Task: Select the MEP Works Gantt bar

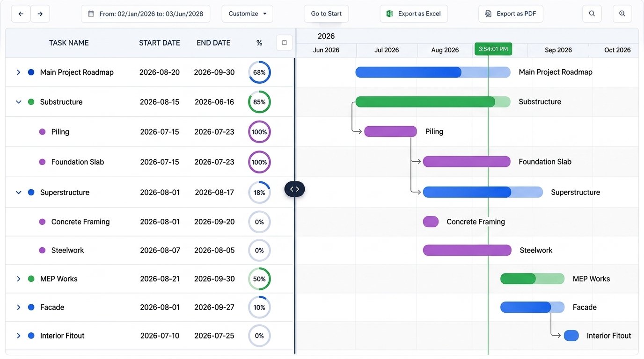Action: pyautogui.click(x=532, y=279)
